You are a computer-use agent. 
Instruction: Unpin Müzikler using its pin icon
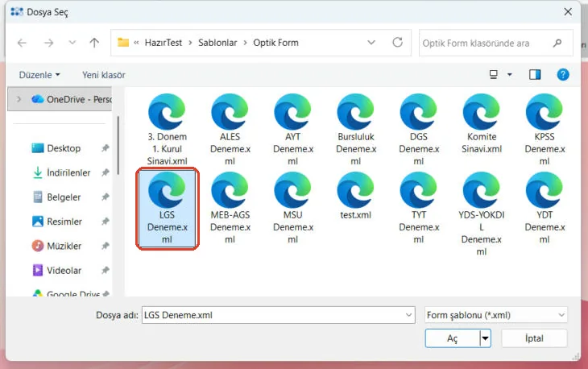click(106, 246)
